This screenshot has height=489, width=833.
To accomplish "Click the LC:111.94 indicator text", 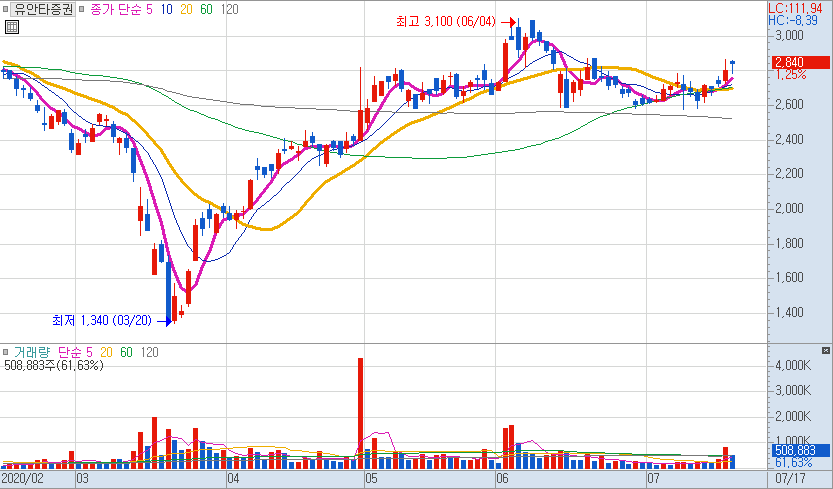I will click(x=795, y=8).
